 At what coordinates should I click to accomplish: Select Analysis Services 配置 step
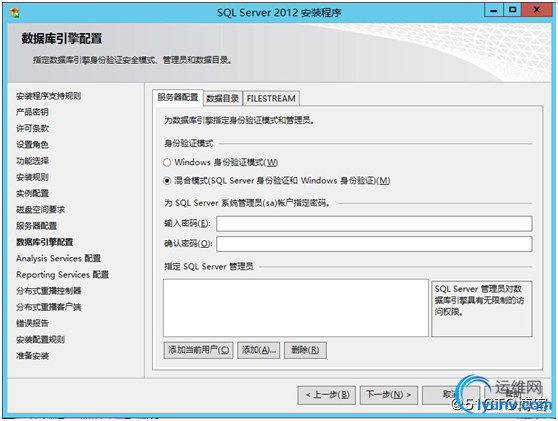point(58,259)
